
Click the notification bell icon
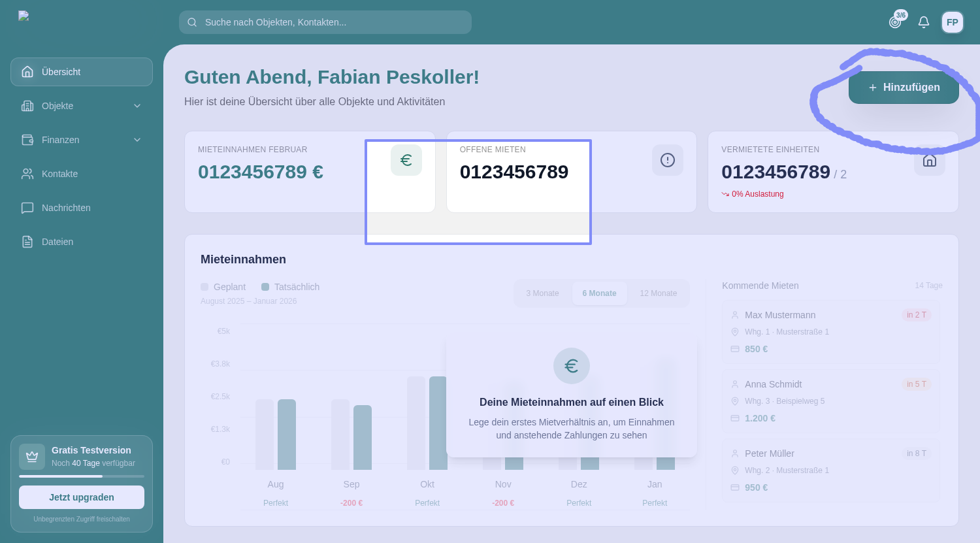923,22
